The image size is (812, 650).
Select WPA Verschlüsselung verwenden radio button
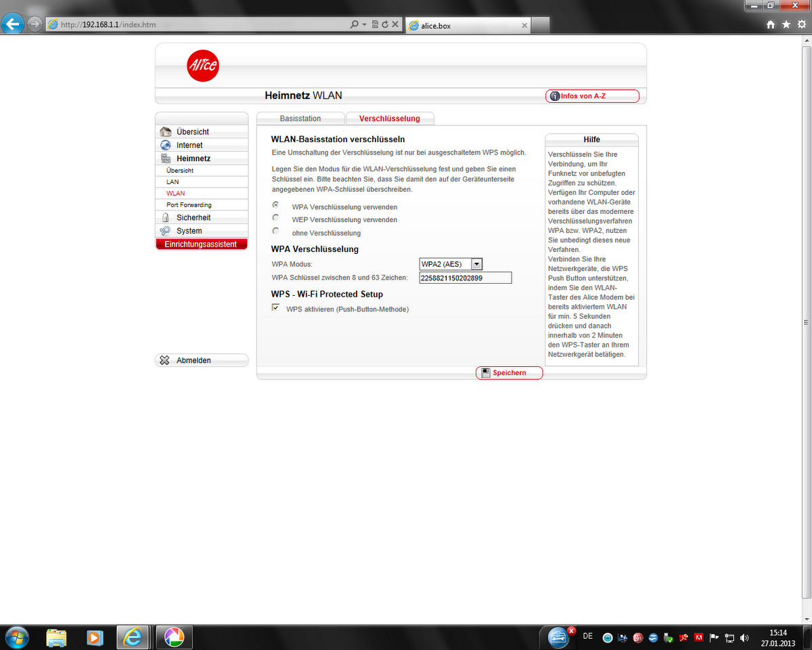(275, 204)
